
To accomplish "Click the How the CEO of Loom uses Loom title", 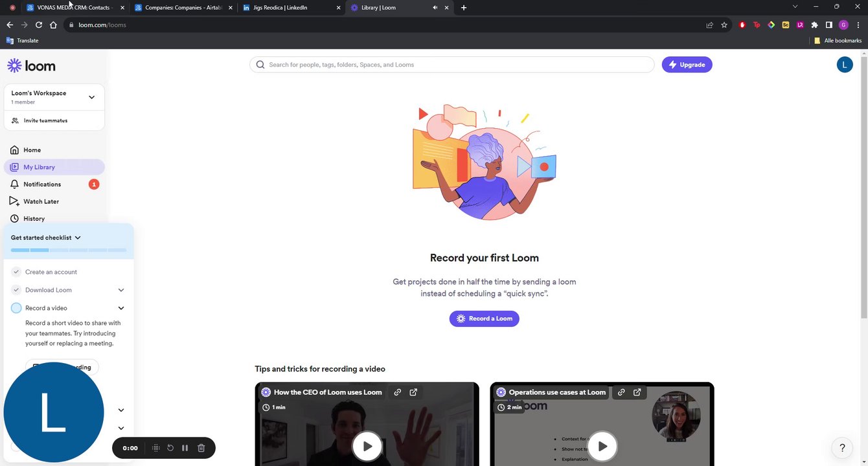I will (328, 392).
